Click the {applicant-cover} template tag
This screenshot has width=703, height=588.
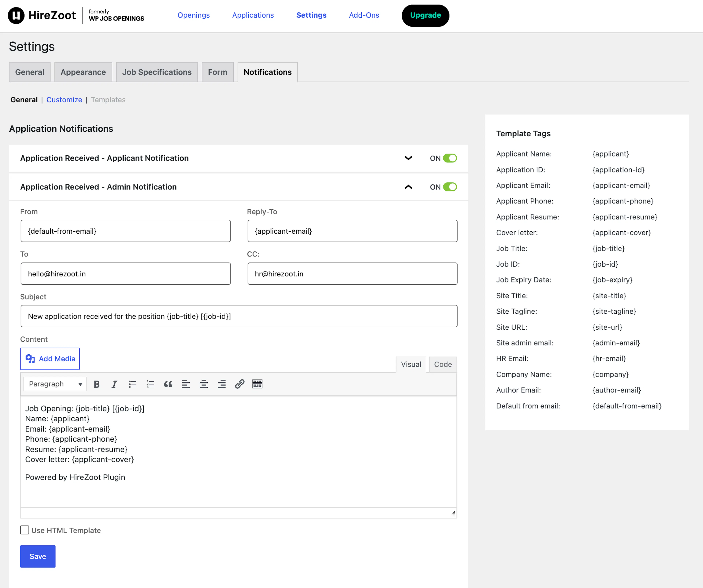pyautogui.click(x=622, y=233)
